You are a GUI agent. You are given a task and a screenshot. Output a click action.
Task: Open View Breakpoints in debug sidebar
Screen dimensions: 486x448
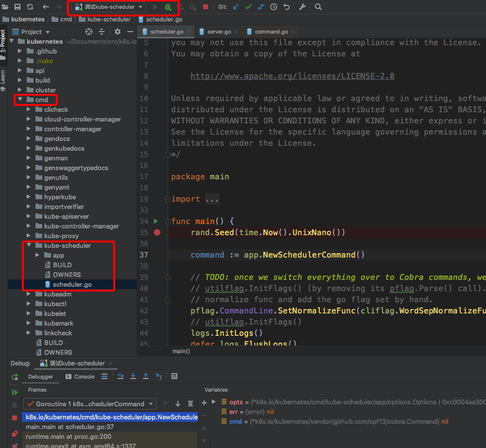[x=15, y=433]
